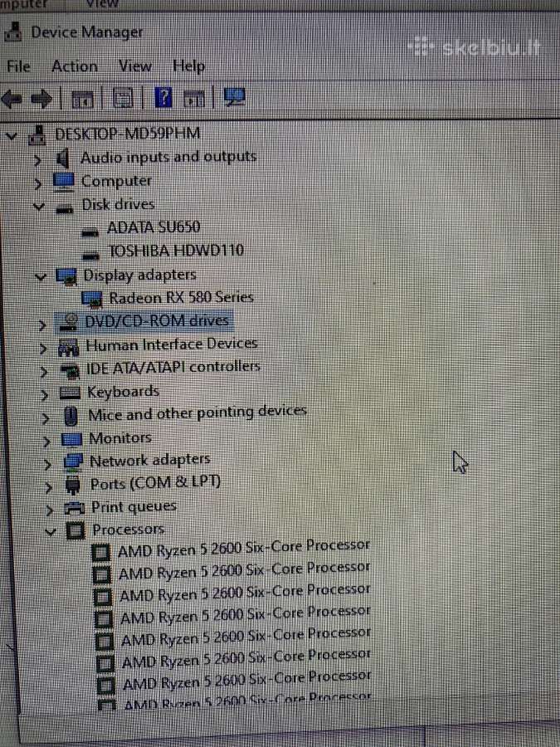Image resolution: width=560 pixels, height=747 pixels.
Task: Click the chip icon beside Processors
Action: [75, 530]
